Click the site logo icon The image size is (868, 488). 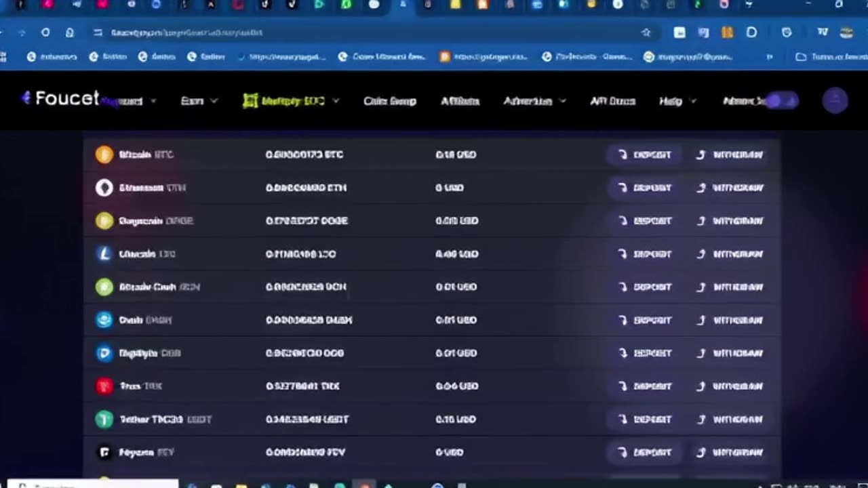click(26, 98)
